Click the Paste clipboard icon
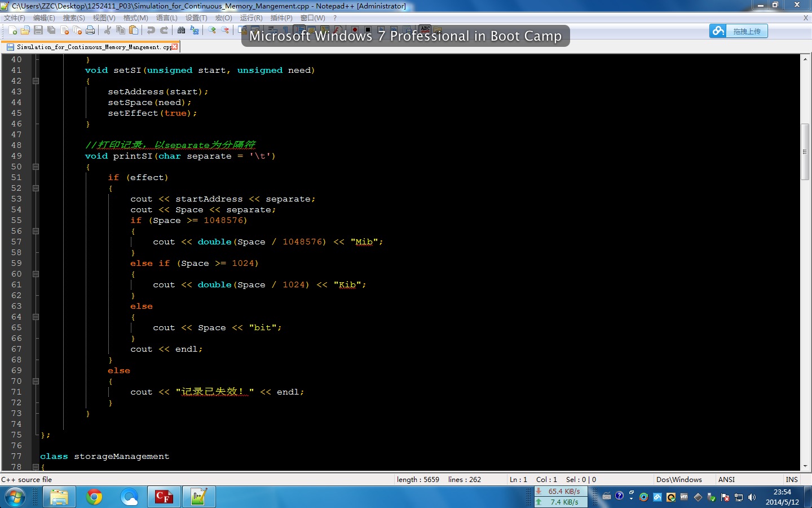 [133, 30]
